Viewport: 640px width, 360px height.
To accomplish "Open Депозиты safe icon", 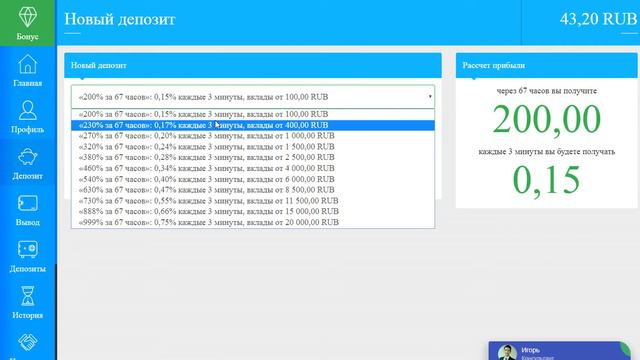I will pyautogui.click(x=27, y=249).
